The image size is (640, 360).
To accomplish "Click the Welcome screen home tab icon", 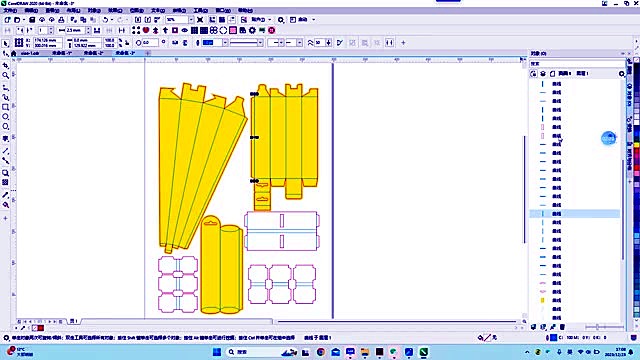I will (13, 53).
